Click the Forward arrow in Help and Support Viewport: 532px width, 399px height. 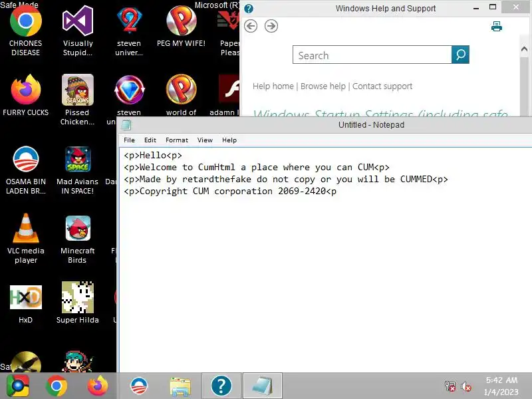click(x=271, y=26)
